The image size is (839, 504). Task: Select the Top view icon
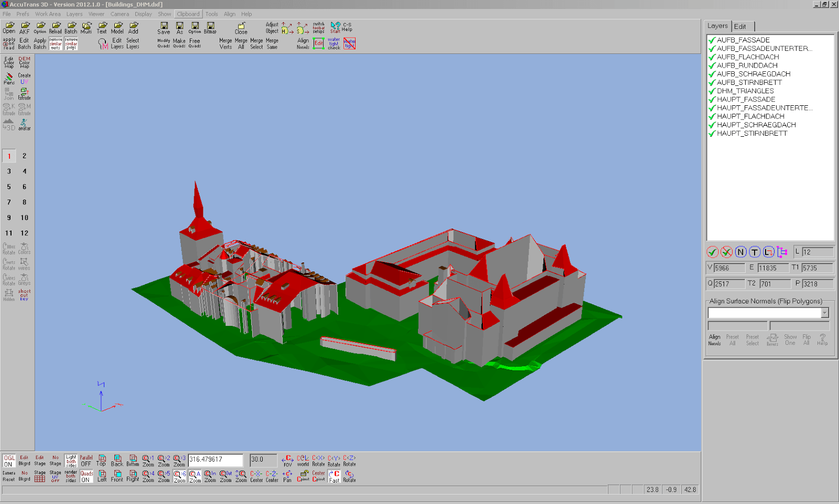pos(102,461)
